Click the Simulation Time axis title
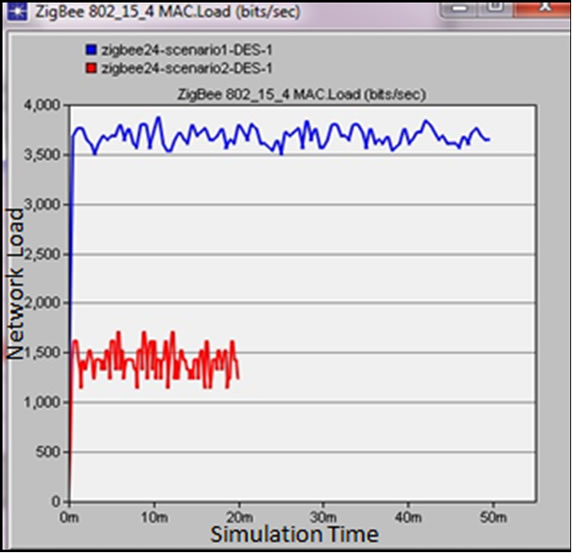This screenshot has height=553, width=572. [294, 534]
